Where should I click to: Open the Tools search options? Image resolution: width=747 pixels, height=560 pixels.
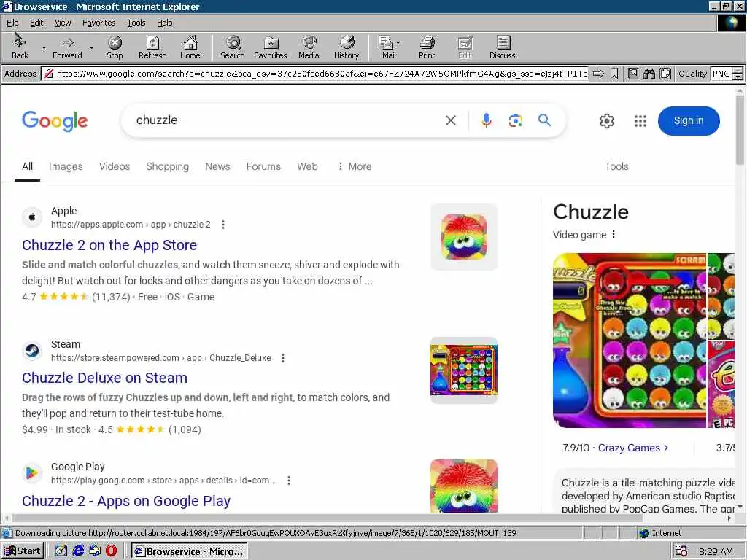[616, 166]
